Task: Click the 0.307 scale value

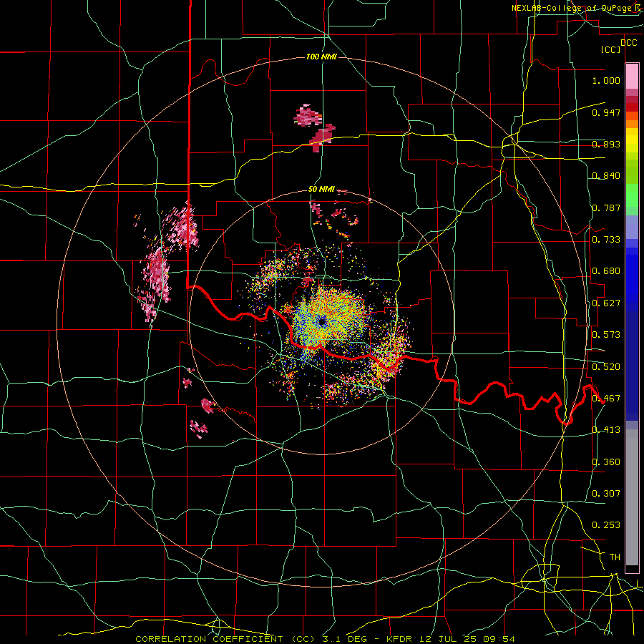Action: click(x=606, y=494)
